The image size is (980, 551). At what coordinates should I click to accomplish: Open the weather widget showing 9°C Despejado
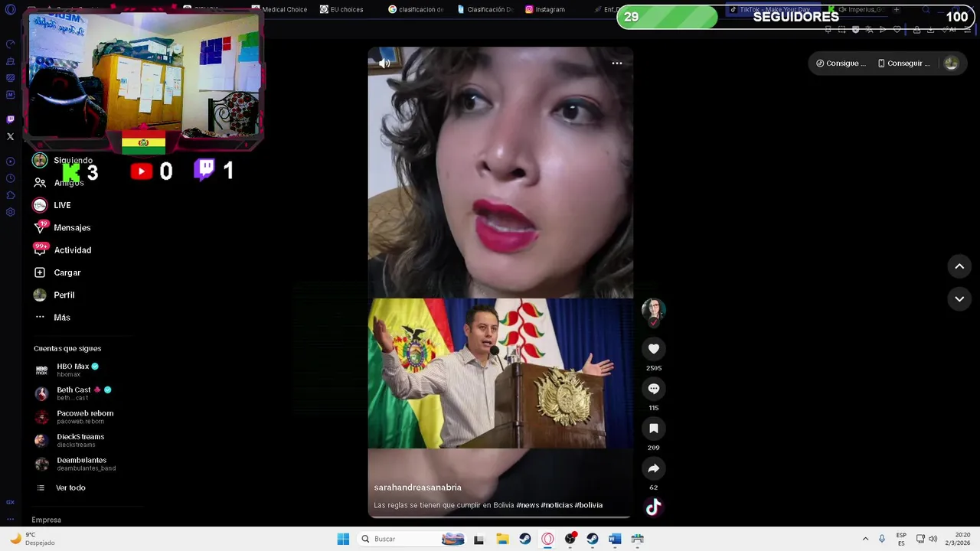point(31,539)
